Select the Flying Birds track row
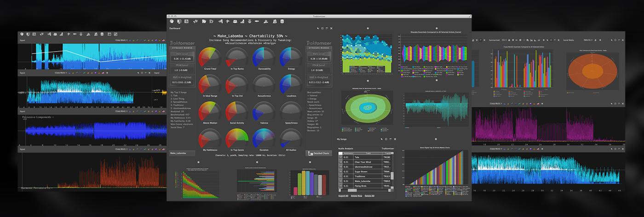 click(x=364, y=186)
